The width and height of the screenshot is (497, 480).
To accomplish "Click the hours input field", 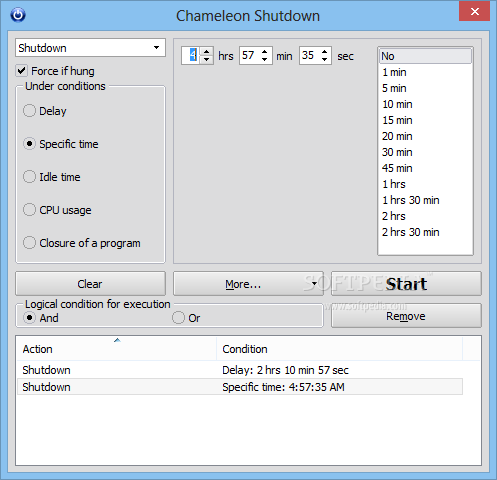I will click(x=191, y=55).
